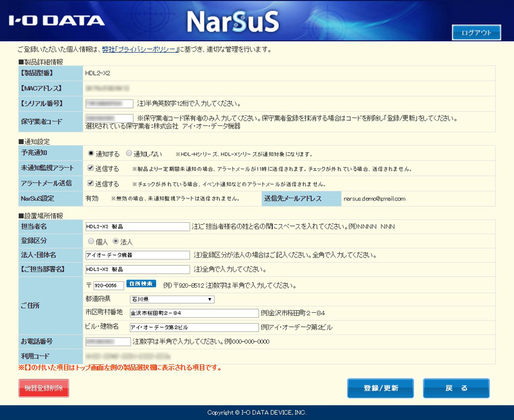Open the プライバシーポリシー link

(x=139, y=49)
